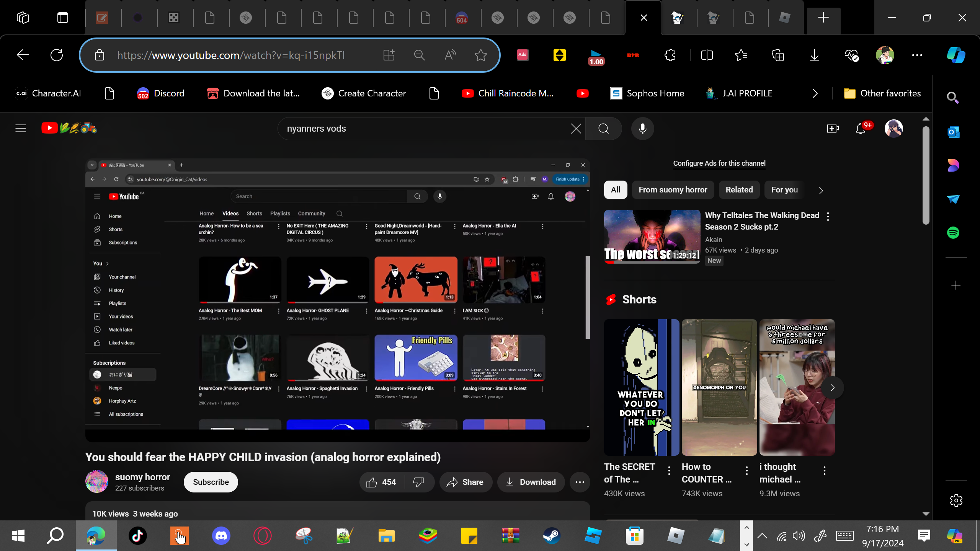Clear the nyanners vods search text
Viewport: 980px width, 551px height.
click(x=576, y=129)
